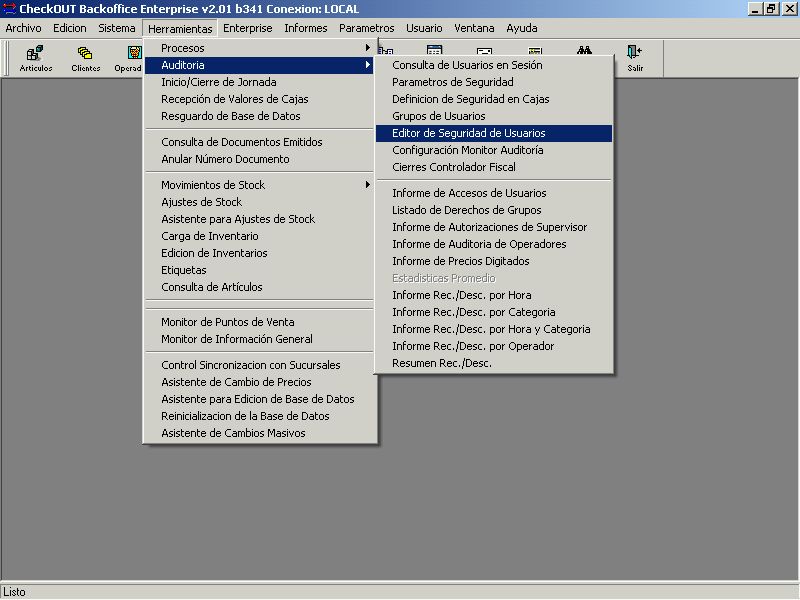Screen dimensions: 800x600
Task: Open the Etiquetas menu entry
Action: [259, 270]
